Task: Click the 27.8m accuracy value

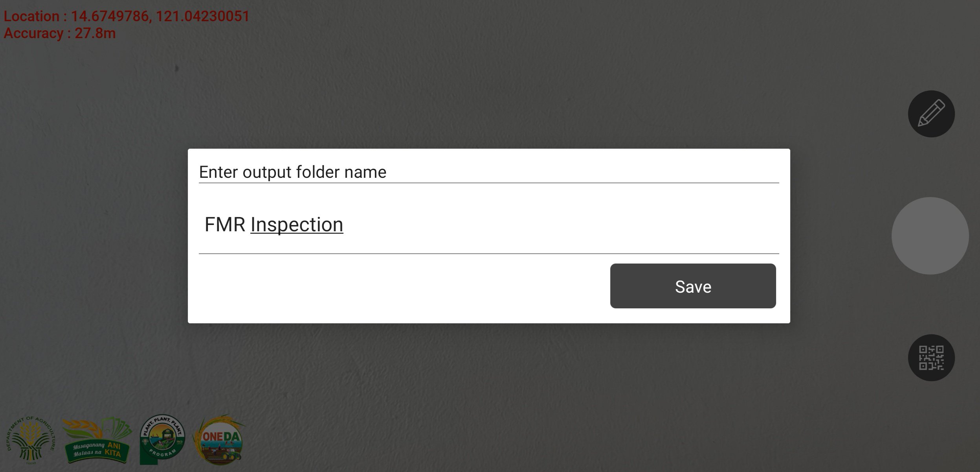Action: [x=95, y=33]
